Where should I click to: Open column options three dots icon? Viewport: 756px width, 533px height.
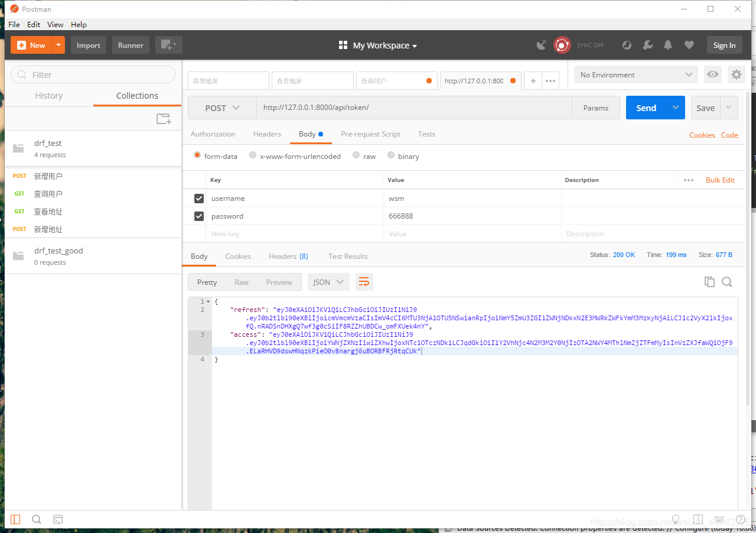689,180
